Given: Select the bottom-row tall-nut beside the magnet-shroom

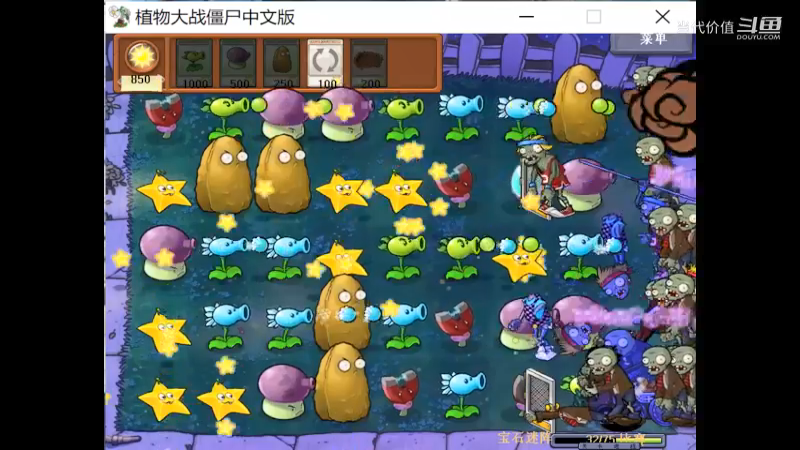Looking at the screenshot, I should pos(342,383).
